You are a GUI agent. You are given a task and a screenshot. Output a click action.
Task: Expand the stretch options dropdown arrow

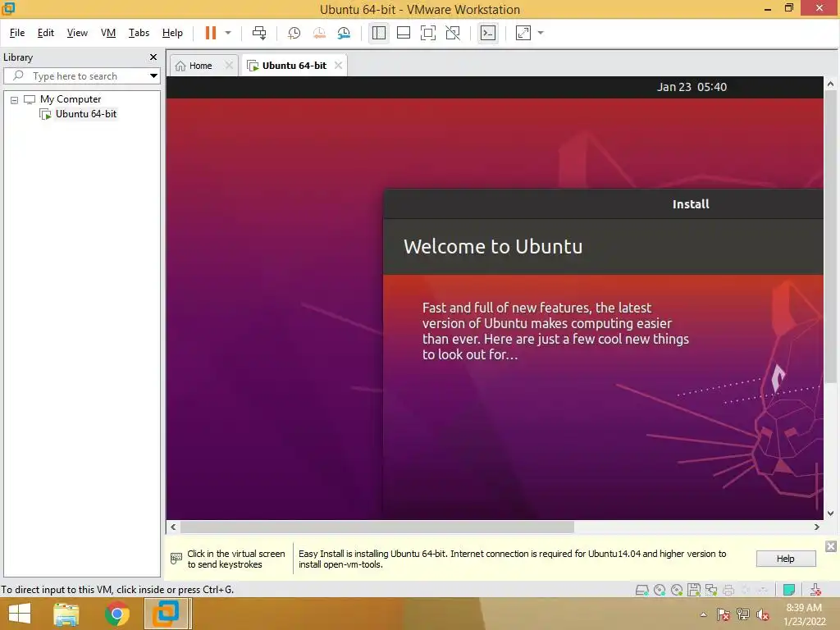[x=541, y=33]
